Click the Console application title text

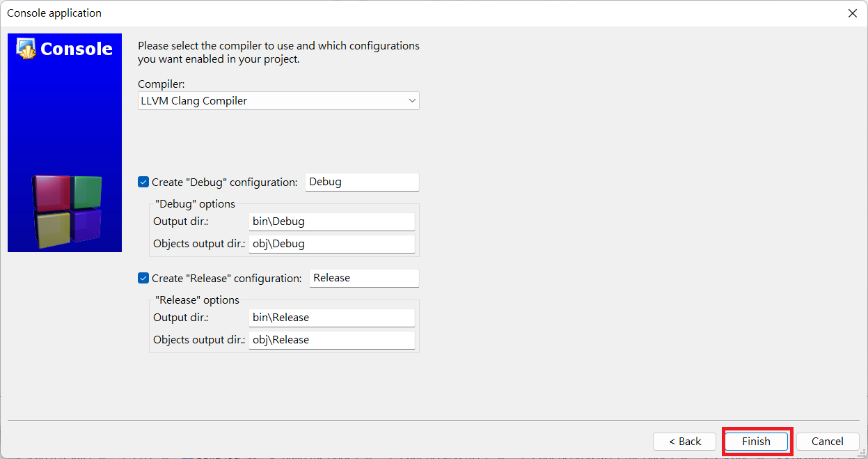click(54, 13)
